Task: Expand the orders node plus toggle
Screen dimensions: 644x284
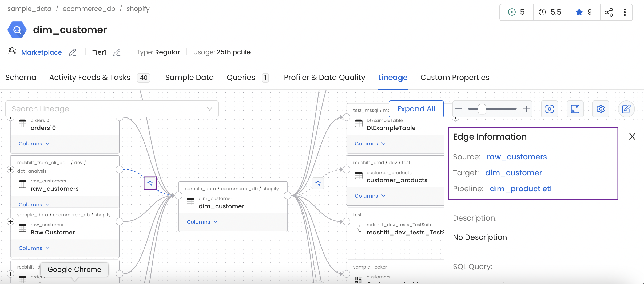Action: pos(10,274)
